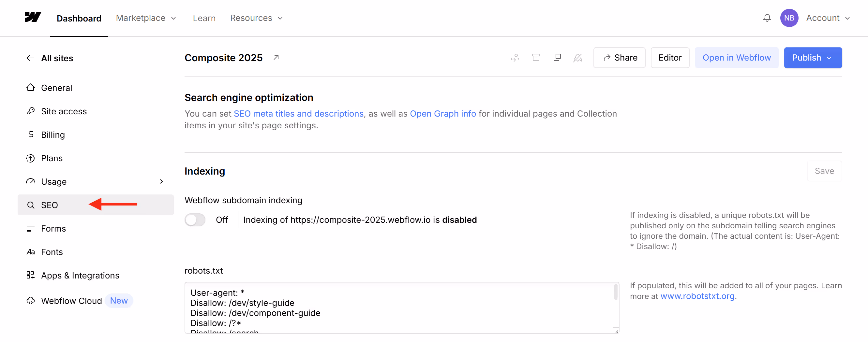This screenshot has width=868, height=342.
Task: Click inside the robots.txt text area
Action: [402, 308]
